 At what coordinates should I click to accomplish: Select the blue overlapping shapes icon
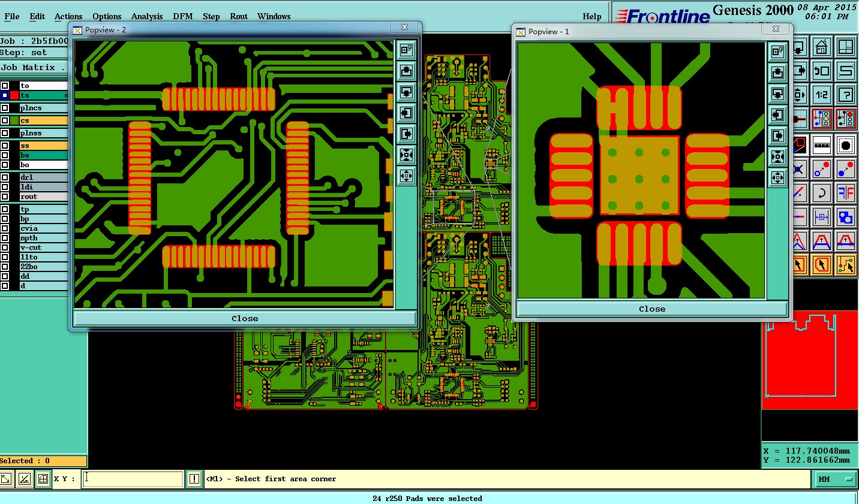point(845,217)
